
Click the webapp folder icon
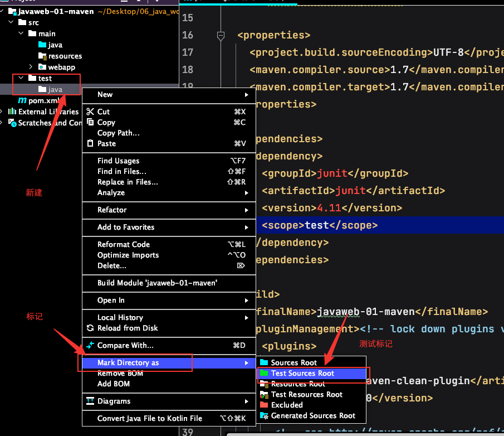(42, 67)
